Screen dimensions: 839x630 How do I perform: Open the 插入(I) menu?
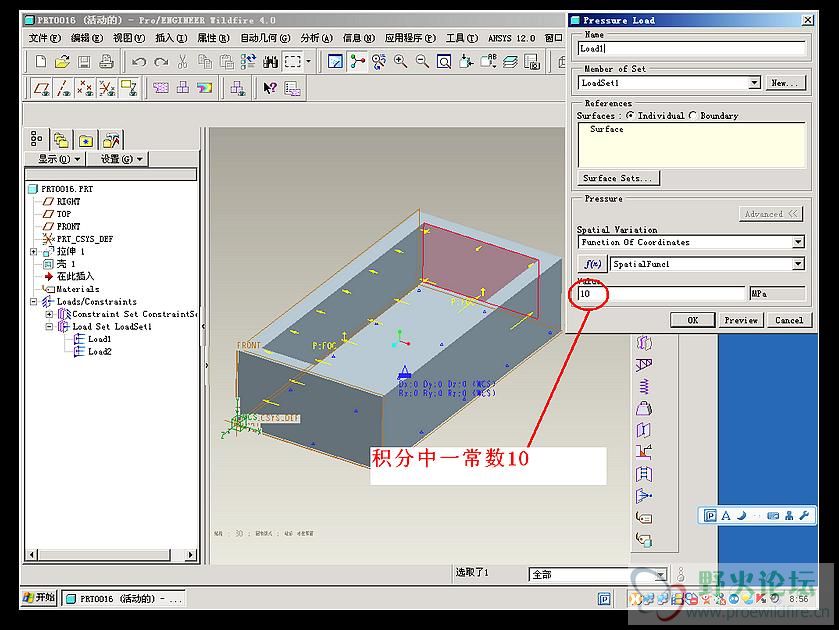tap(171, 38)
